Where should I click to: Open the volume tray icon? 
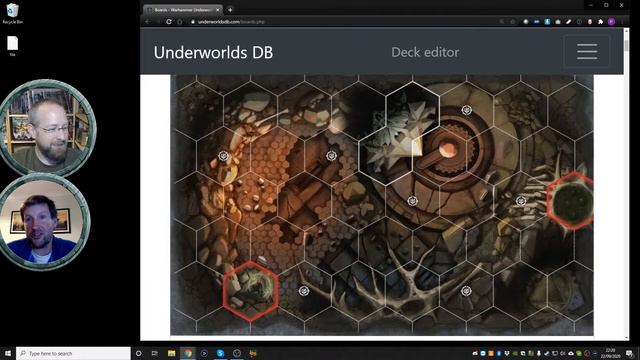coord(562,353)
